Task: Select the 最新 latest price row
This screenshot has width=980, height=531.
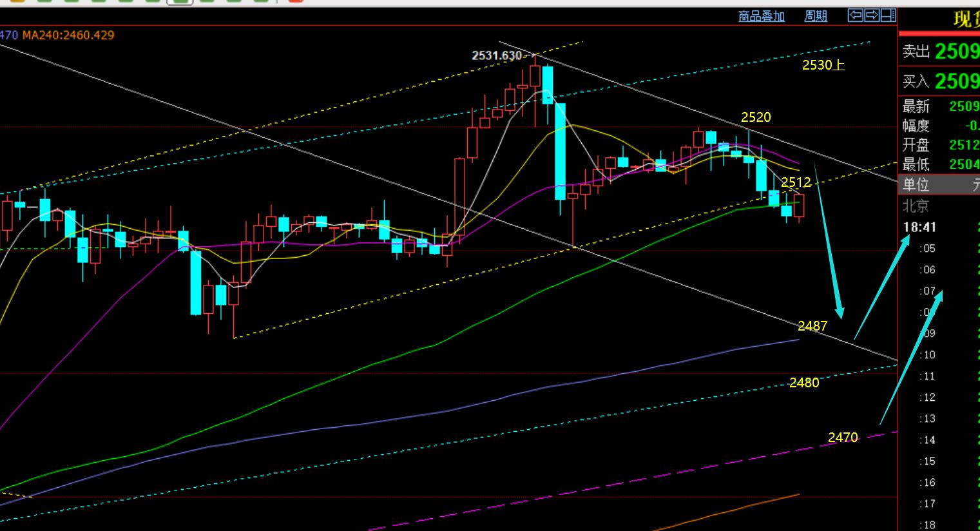Action: coord(939,106)
